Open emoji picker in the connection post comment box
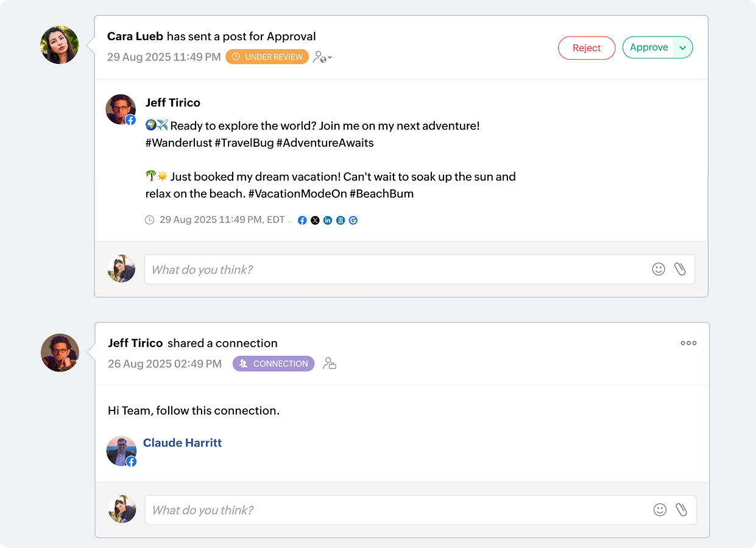The width and height of the screenshot is (756, 548). click(x=660, y=510)
